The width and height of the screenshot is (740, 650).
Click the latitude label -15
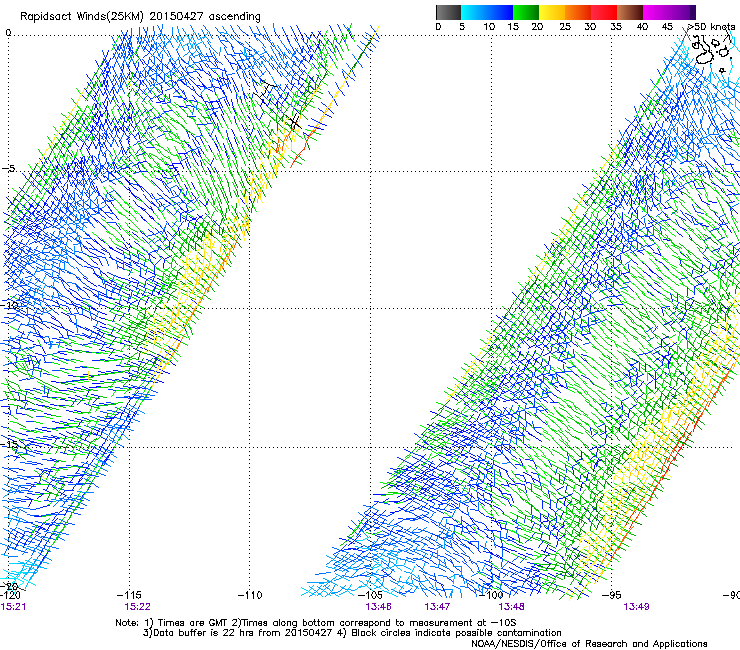(9, 445)
